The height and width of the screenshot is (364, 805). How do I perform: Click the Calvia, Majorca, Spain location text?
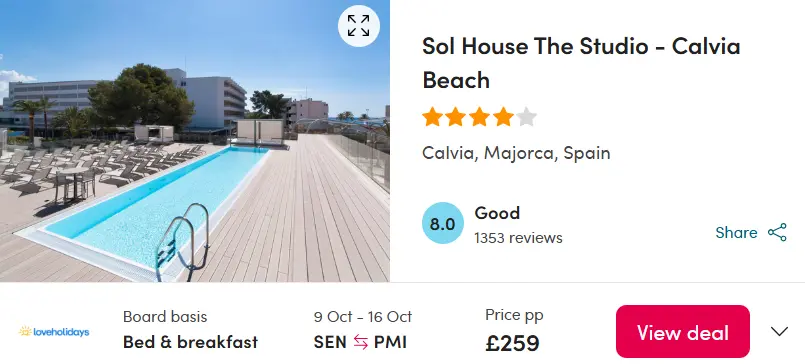pos(516,153)
